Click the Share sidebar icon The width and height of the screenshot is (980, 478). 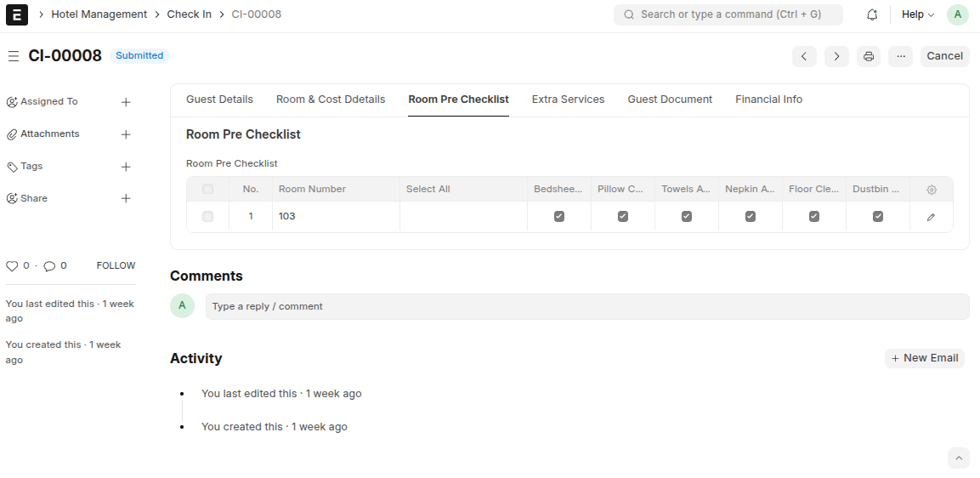coord(11,199)
